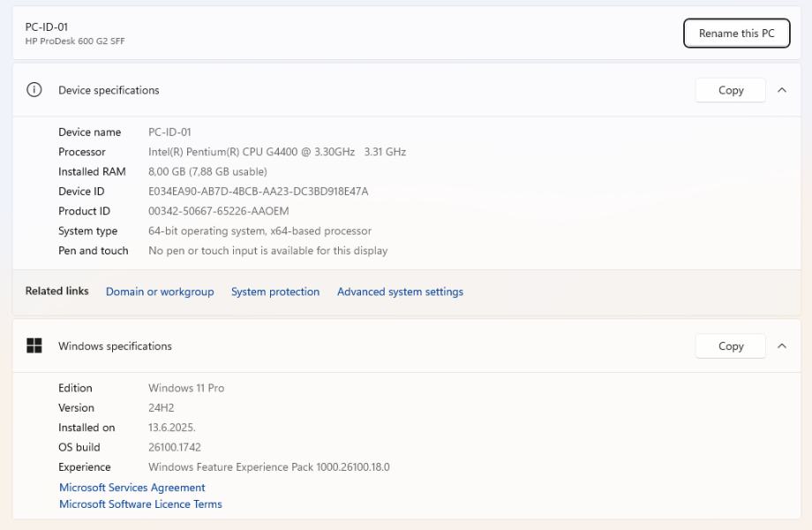Viewport: 812px width, 530px height.
Task: Click the Installed on label
Action: point(86,428)
